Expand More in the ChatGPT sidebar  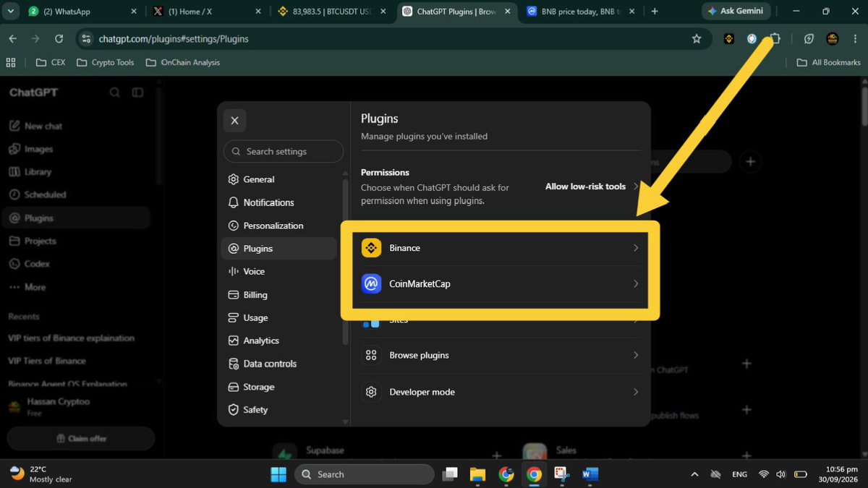[x=77, y=287]
